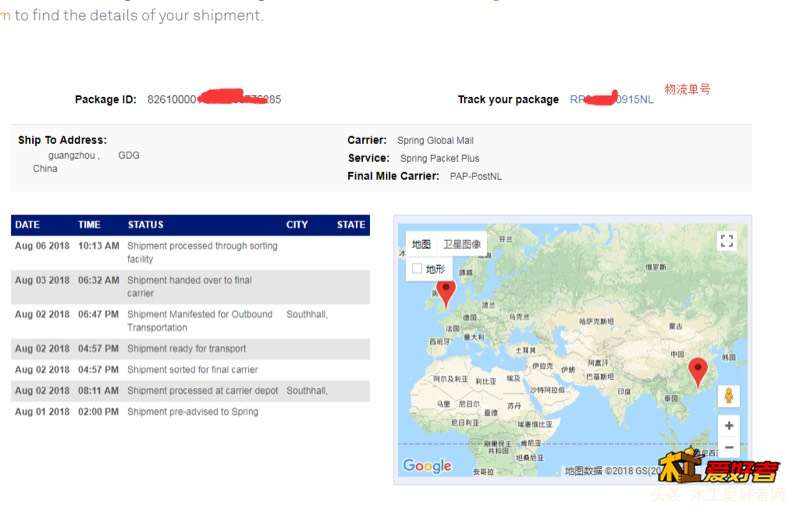Click the DATE column header
The height and width of the screenshot is (512, 800).
(28, 225)
